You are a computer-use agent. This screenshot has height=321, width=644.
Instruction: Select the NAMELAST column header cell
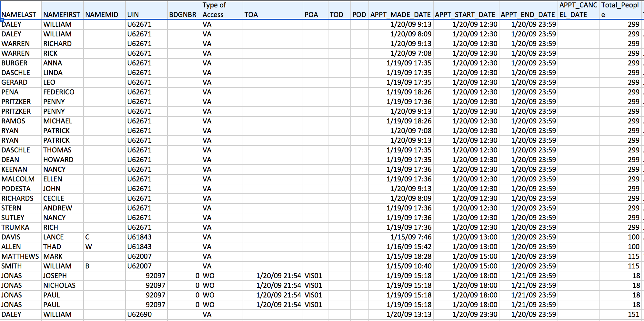(x=21, y=10)
